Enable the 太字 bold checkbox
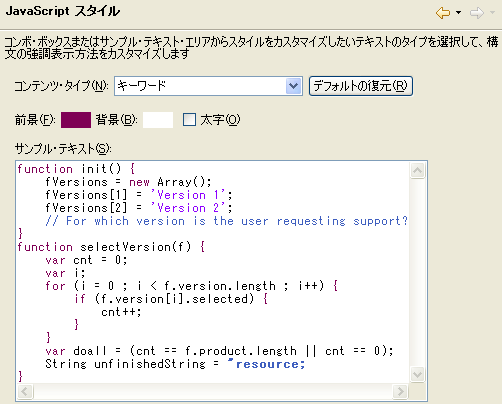This screenshot has height=404, width=502. (x=189, y=120)
